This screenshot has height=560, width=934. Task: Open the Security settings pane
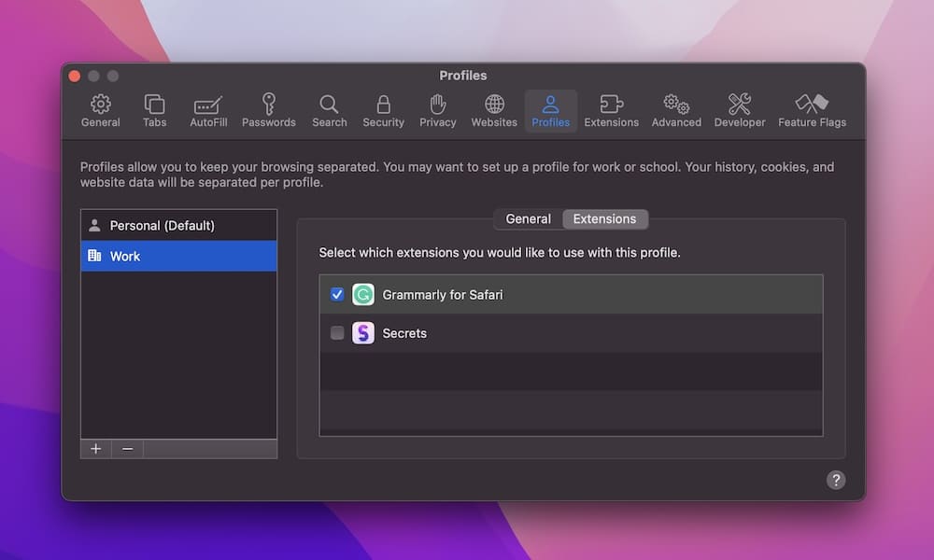[383, 109]
